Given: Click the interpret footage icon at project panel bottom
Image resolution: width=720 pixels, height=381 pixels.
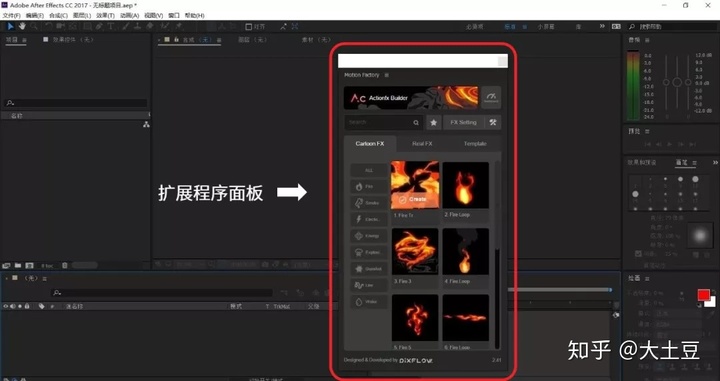Looking at the screenshot, I should tap(6, 265).
